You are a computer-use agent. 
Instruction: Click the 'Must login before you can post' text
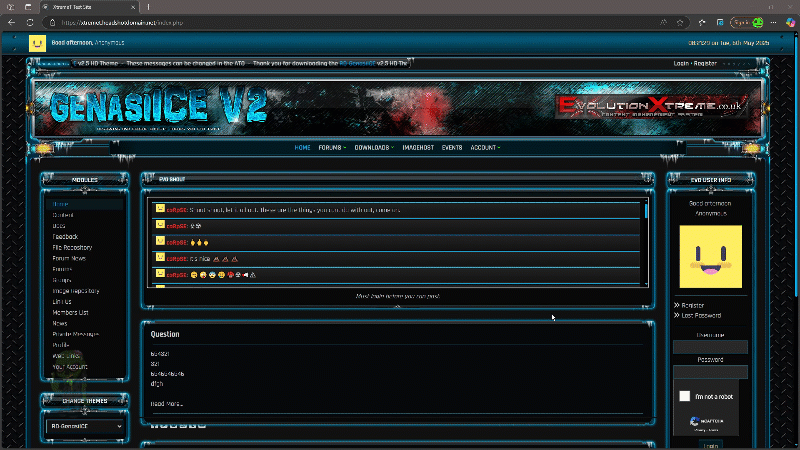point(397,296)
